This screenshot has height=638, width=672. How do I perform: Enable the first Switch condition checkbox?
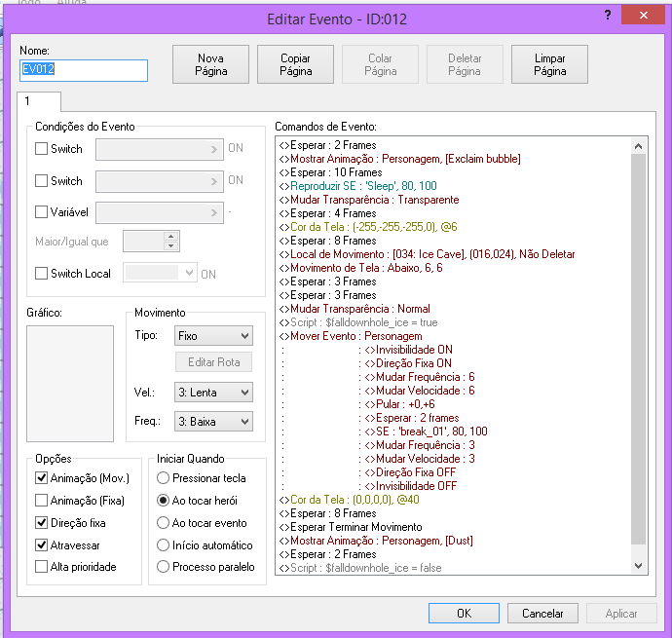click(42, 149)
